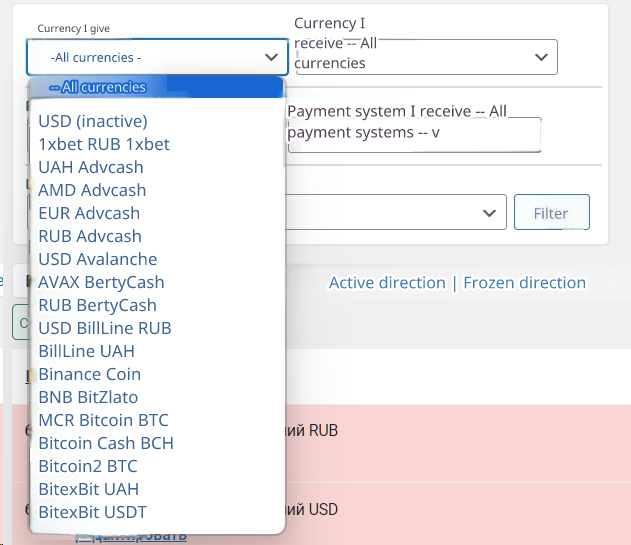
Task: Choose BitexBit USDT from list
Action: coord(93,512)
